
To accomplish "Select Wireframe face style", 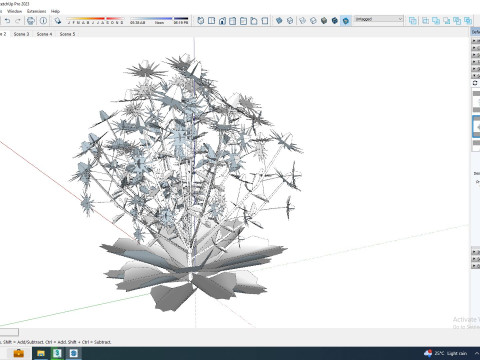I will pyautogui.click(x=302, y=21).
